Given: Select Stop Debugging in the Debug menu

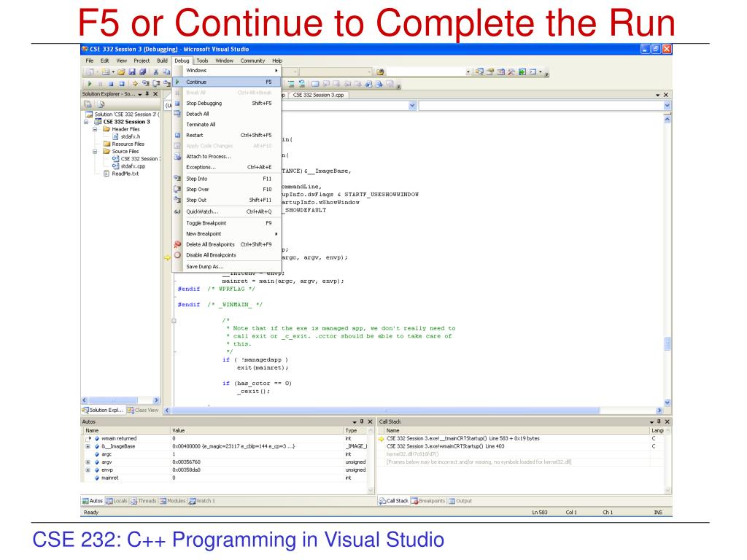Looking at the screenshot, I should [227, 104].
